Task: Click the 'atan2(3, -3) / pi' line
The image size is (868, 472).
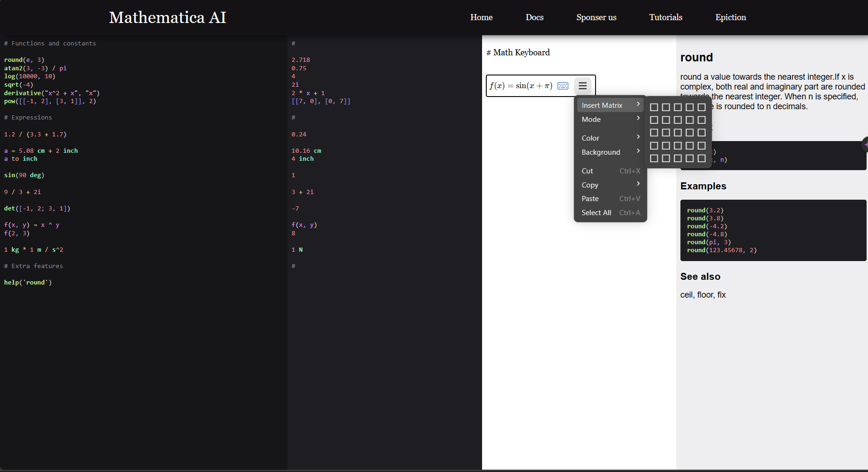Action: pos(35,68)
